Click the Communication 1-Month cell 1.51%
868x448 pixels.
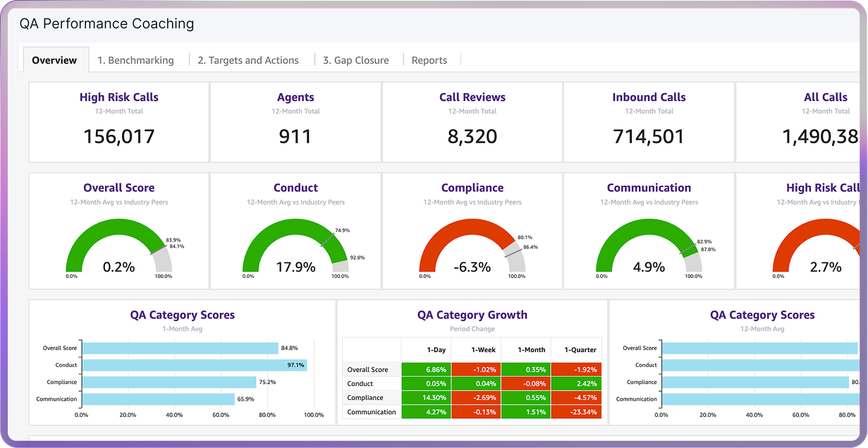point(526,412)
